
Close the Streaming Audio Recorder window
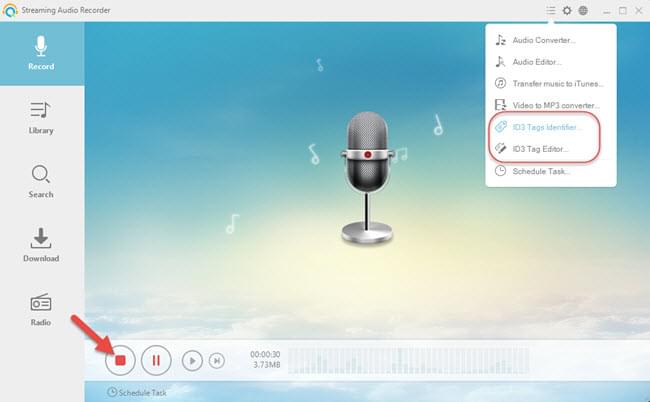tap(639, 11)
